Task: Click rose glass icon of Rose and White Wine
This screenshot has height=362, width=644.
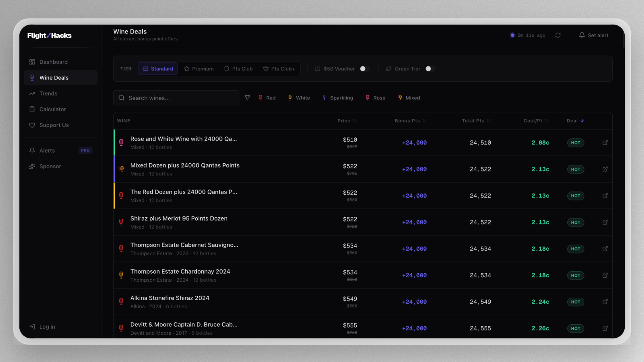Action: point(121,143)
